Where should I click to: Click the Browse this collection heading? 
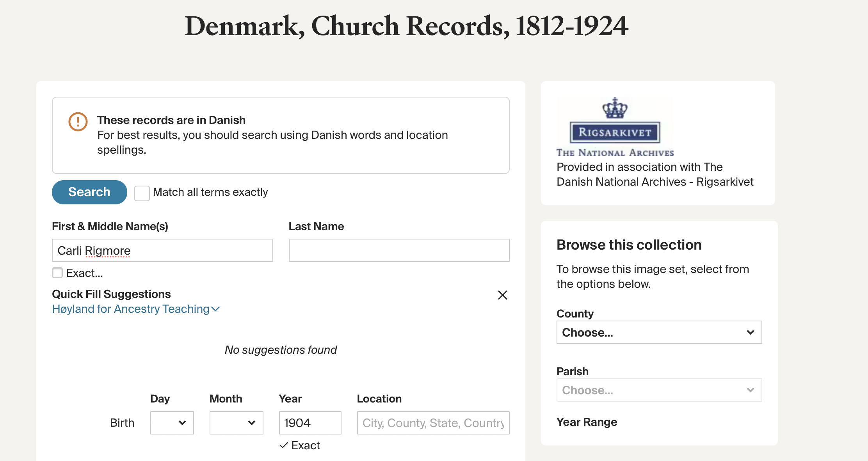point(629,245)
